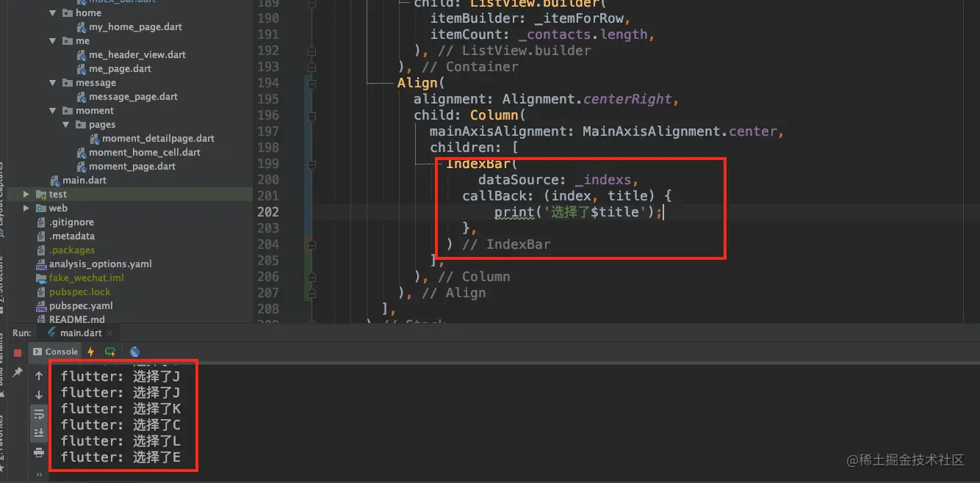Click the web folder icon

point(41,208)
